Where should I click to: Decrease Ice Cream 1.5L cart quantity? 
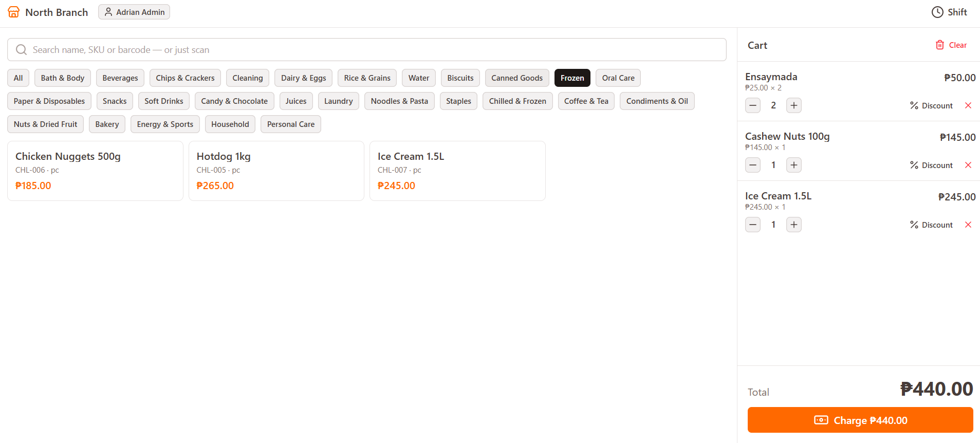753,225
